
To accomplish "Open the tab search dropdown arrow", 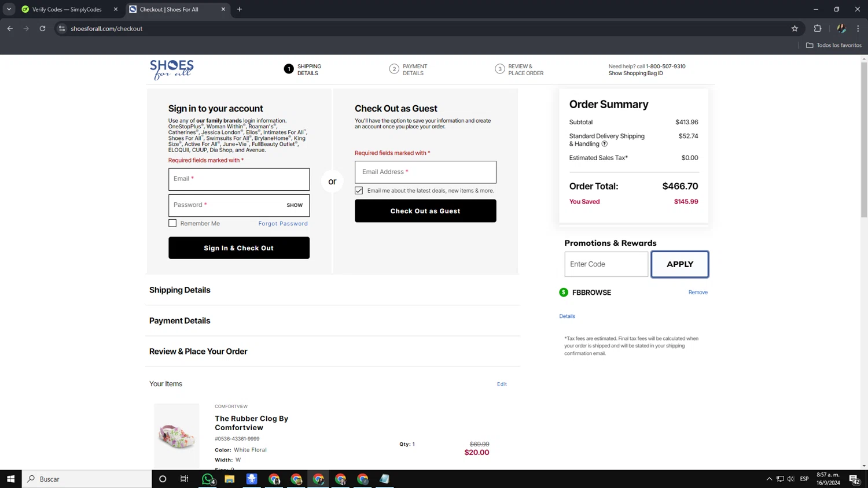I will point(9,9).
